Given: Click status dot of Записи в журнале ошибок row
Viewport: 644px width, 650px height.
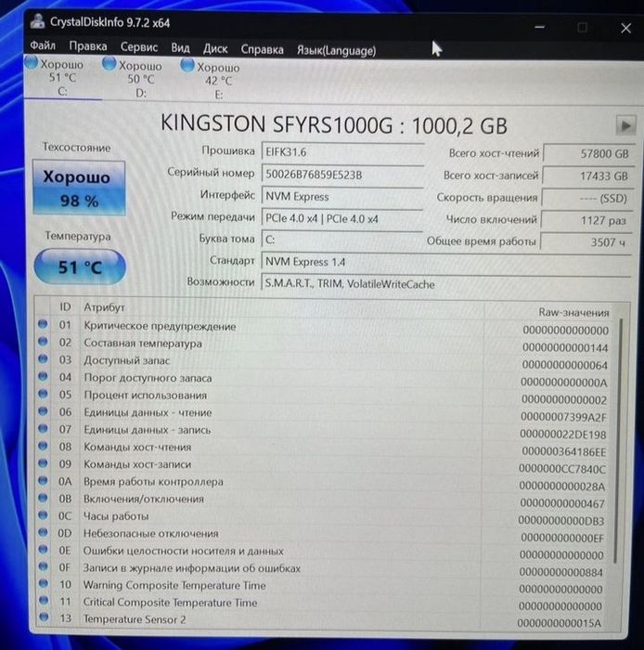Looking at the screenshot, I should coord(43,566).
